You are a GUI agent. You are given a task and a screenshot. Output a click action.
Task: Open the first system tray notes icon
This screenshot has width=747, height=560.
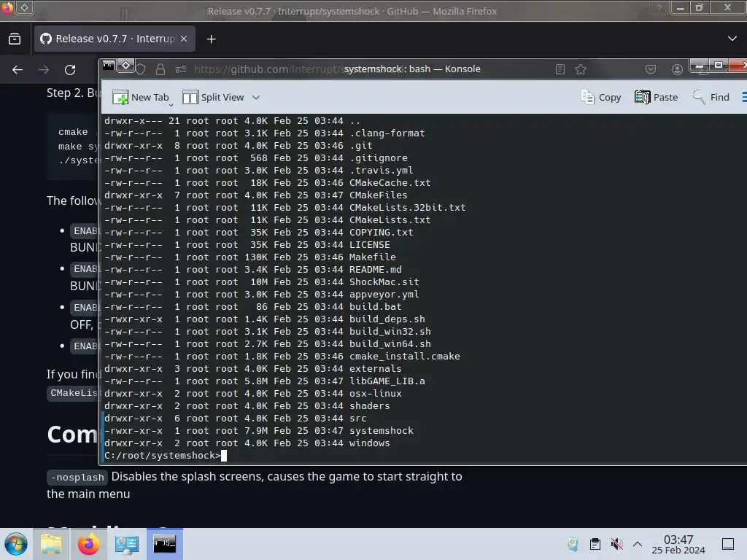pyautogui.click(x=573, y=544)
